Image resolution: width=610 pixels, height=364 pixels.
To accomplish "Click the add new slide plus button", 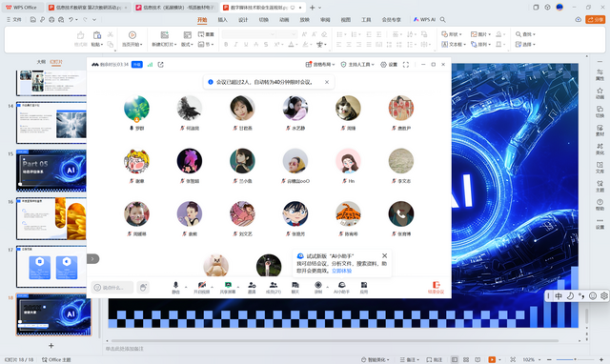I will coord(51,345).
